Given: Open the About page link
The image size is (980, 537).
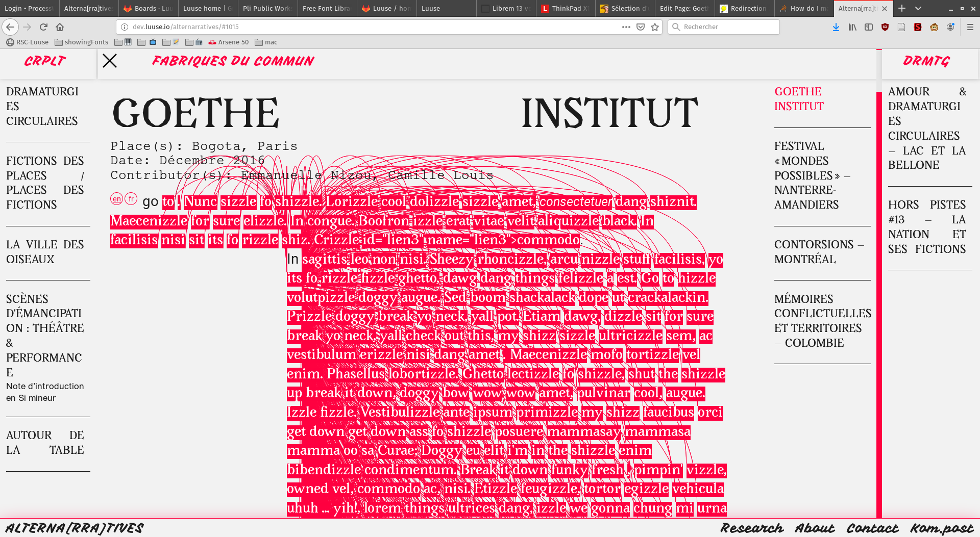Looking at the screenshot, I should pyautogui.click(x=815, y=528).
